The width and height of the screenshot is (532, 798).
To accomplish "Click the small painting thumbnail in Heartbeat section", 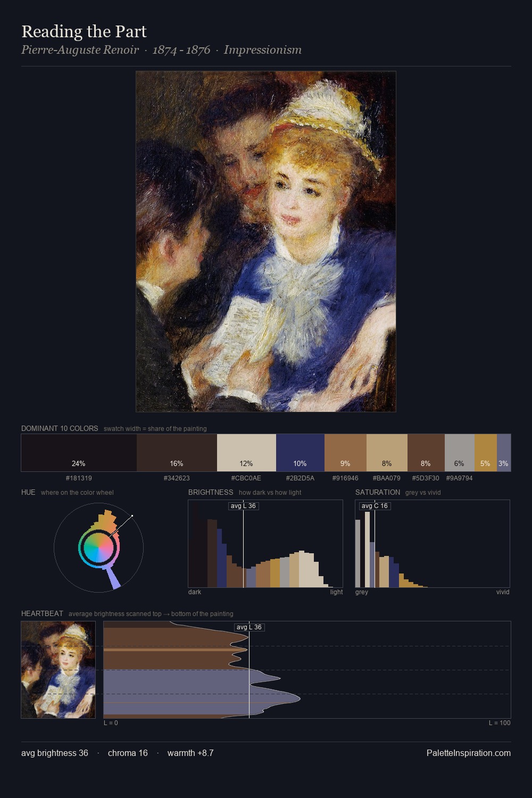I will 59,670.
